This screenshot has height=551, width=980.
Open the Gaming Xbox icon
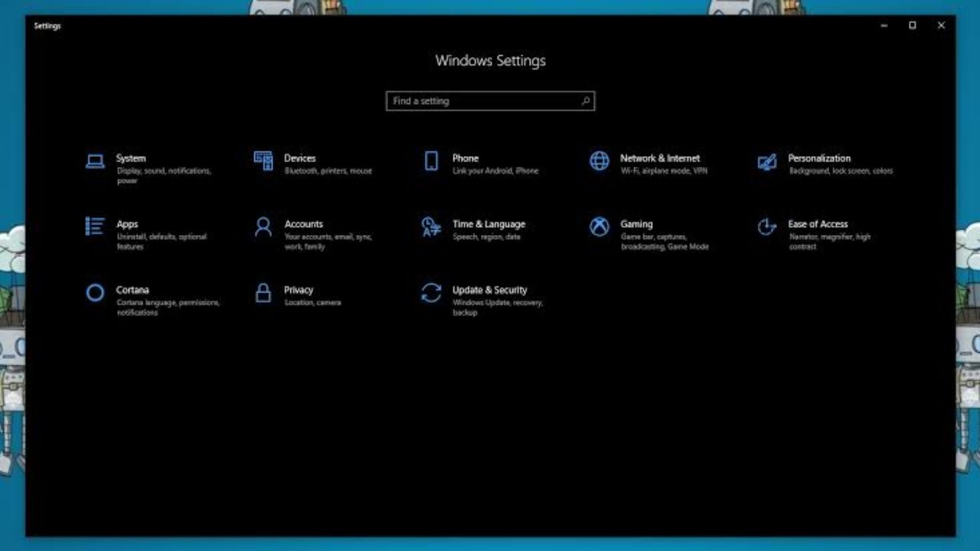tap(599, 227)
